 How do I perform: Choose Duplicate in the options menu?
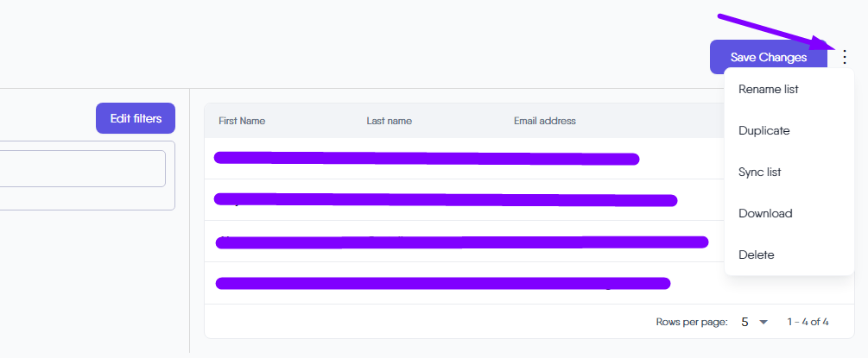point(764,130)
